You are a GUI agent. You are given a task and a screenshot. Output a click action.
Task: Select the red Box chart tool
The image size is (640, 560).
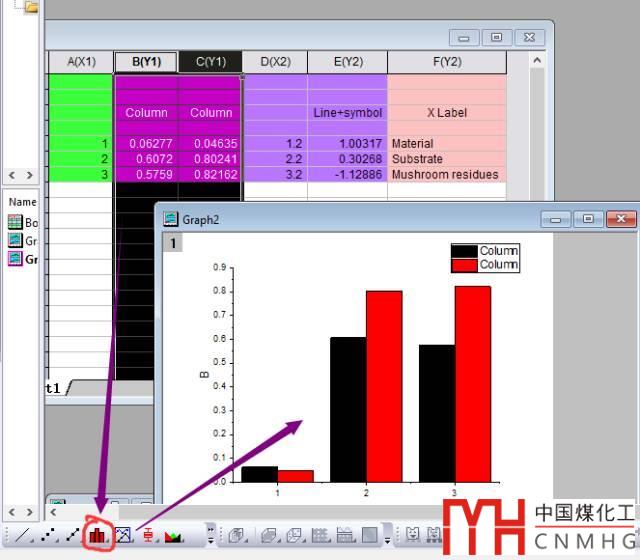pyautogui.click(x=148, y=535)
